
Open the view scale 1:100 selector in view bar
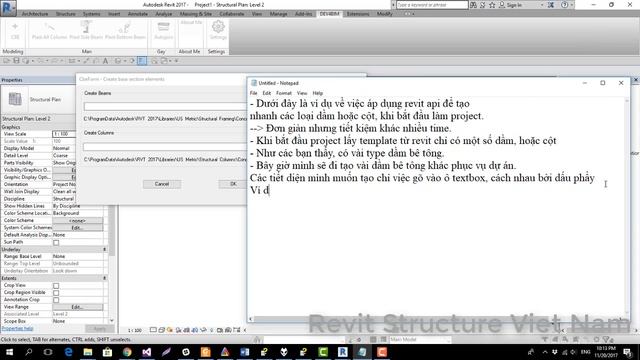[135, 330]
